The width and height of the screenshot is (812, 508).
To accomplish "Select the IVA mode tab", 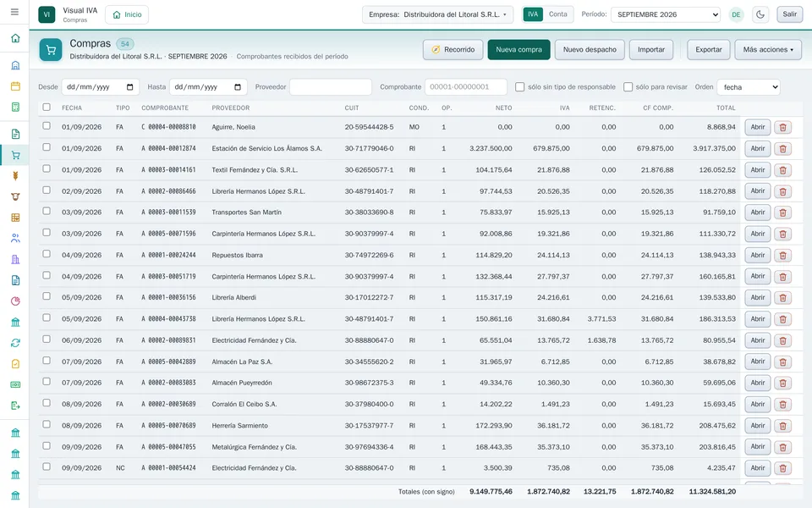I will click(x=533, y=14).
